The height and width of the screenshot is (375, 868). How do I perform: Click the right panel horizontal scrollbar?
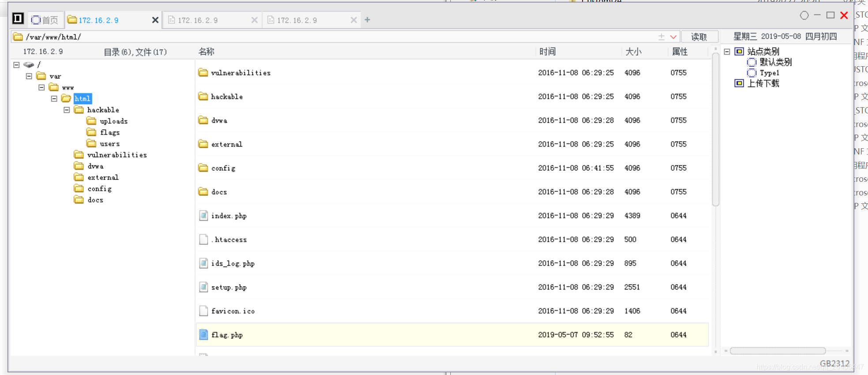[778, 351]
